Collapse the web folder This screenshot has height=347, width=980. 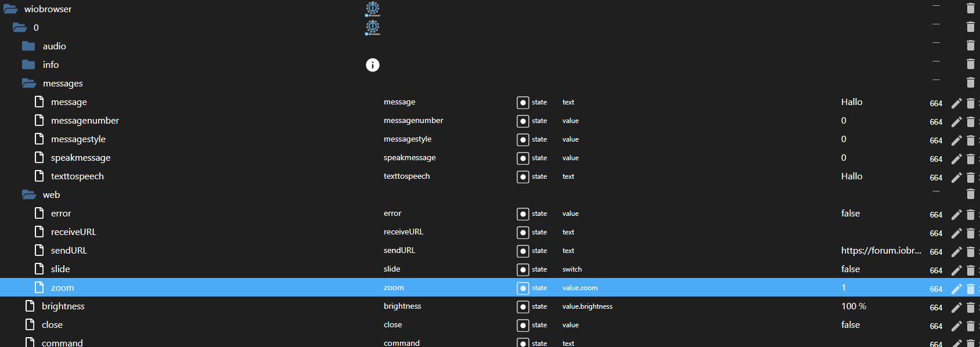pyautogui.click(x=29, y=195)
